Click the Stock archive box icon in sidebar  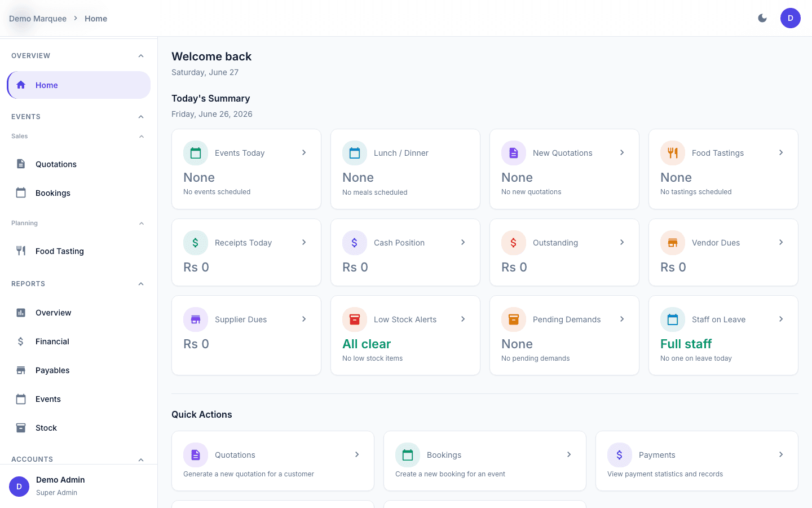21,427
